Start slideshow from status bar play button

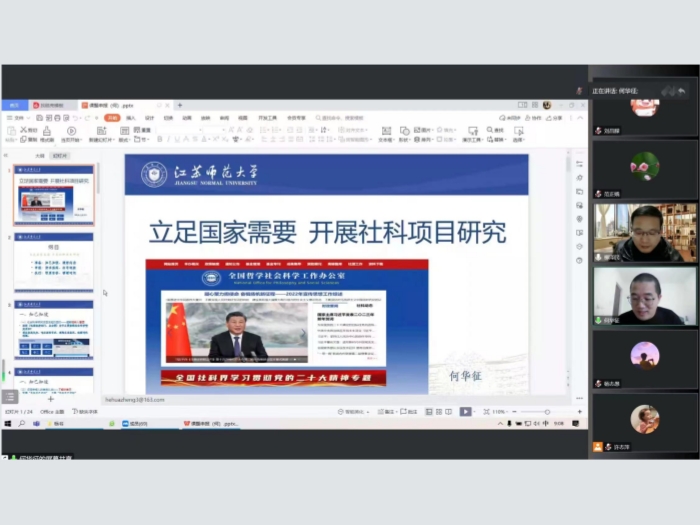tap(465, 412)
